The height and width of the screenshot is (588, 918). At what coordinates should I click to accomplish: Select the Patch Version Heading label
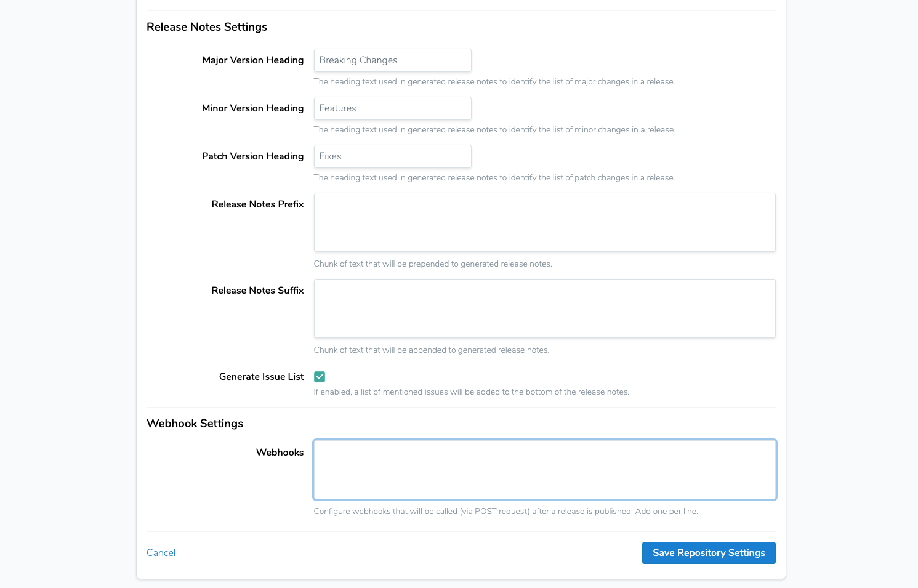[252, 156]
